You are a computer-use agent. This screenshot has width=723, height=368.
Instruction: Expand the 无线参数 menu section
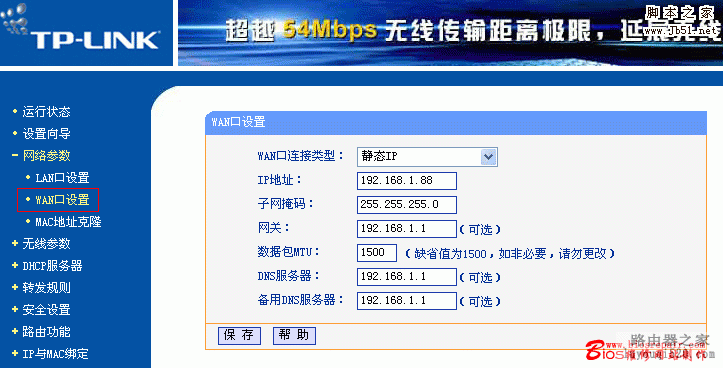[x=41, y=243]
